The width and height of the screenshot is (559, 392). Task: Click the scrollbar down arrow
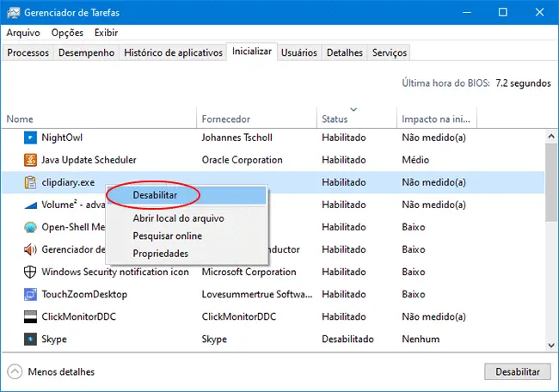(551, 345)
